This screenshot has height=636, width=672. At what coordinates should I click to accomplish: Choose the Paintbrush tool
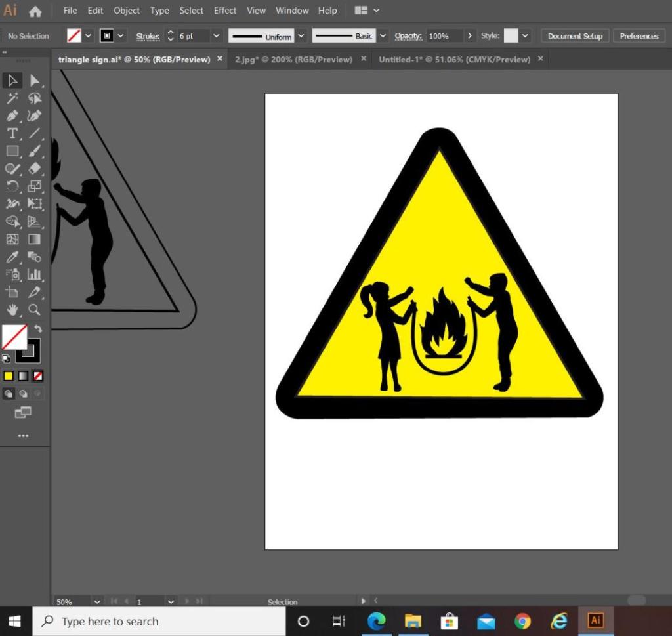tap(34, 151)
